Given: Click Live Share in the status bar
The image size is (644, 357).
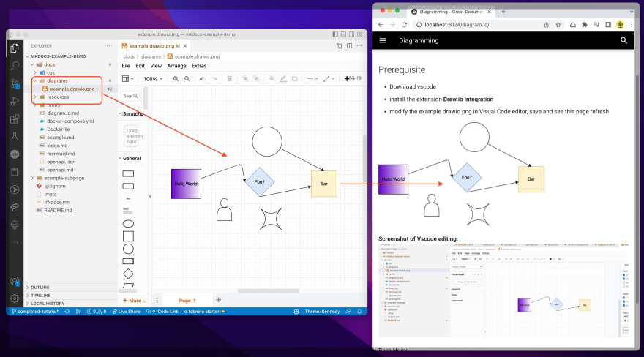Looking at the screenshot, I should (x=126, y=312).
